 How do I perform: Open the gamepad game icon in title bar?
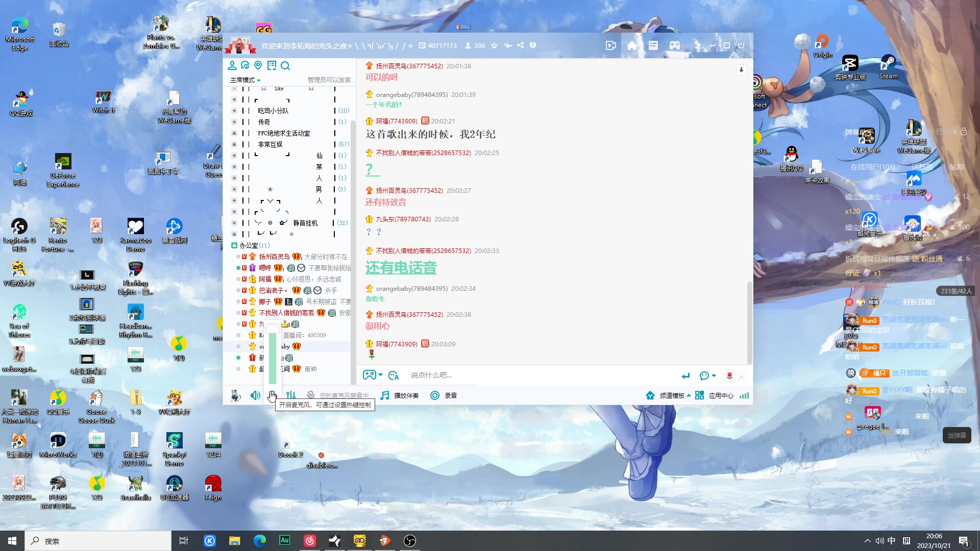(x=675, y=45)
